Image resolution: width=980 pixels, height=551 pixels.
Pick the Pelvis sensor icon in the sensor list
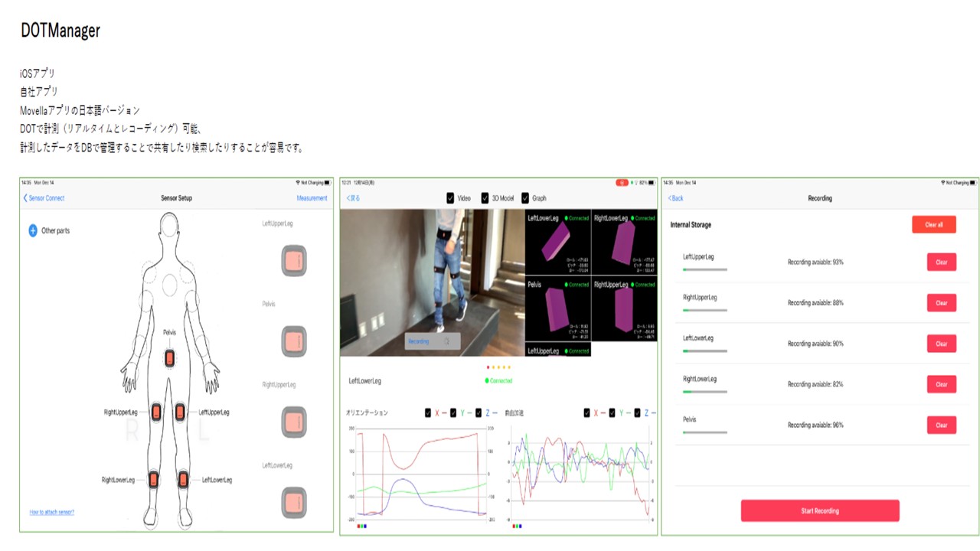point(294,341)
